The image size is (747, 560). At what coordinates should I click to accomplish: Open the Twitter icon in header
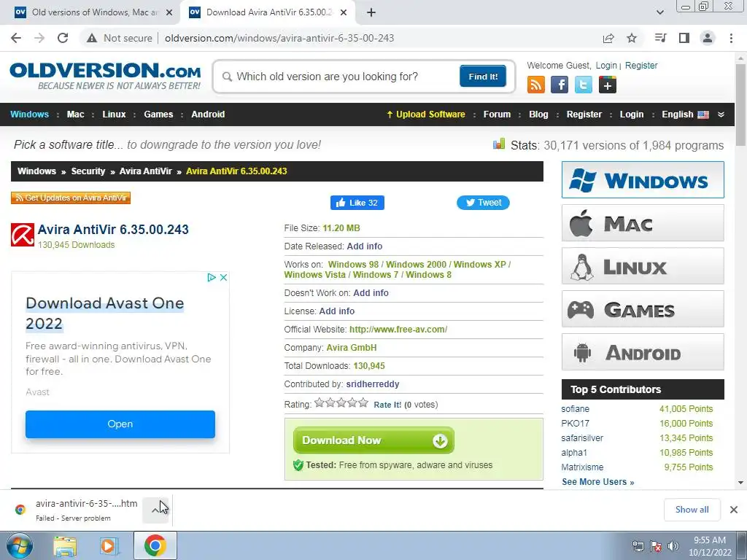(x=584, y=85)
